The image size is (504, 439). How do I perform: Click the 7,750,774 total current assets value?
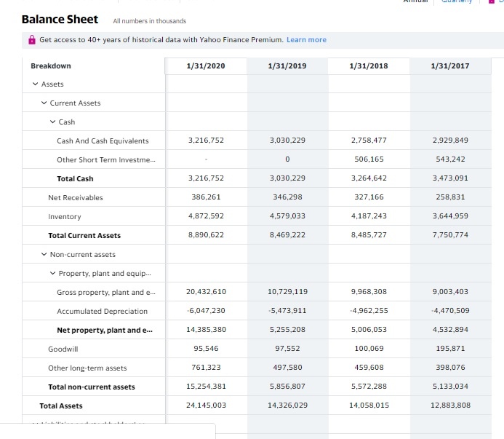(x=450, y=235)
